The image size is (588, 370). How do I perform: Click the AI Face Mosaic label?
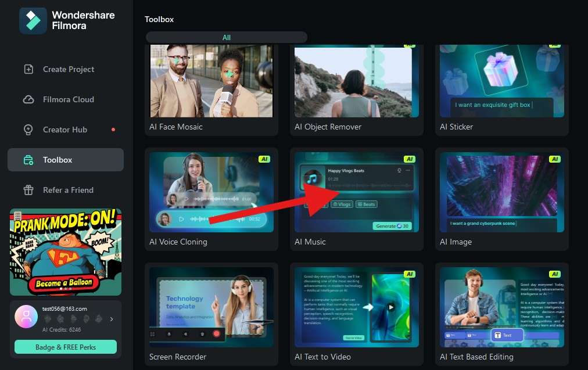coord(176,127)
